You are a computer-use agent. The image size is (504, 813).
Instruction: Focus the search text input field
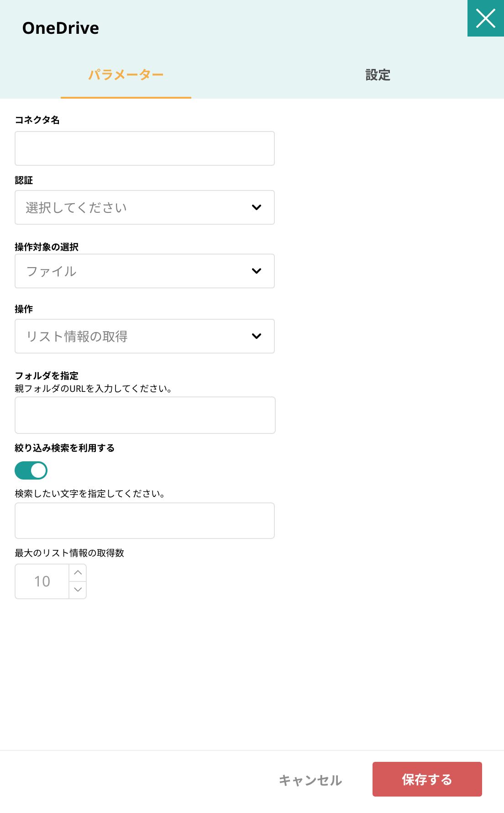145,521
